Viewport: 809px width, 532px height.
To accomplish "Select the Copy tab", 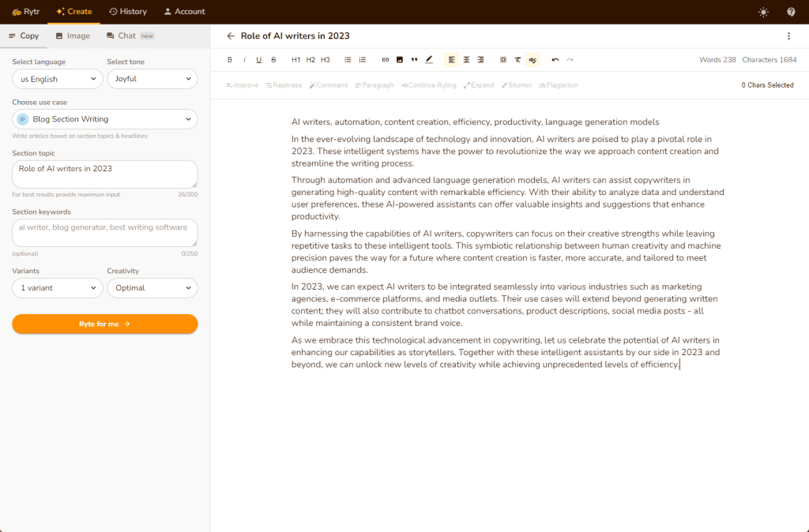I will point(24,36).
